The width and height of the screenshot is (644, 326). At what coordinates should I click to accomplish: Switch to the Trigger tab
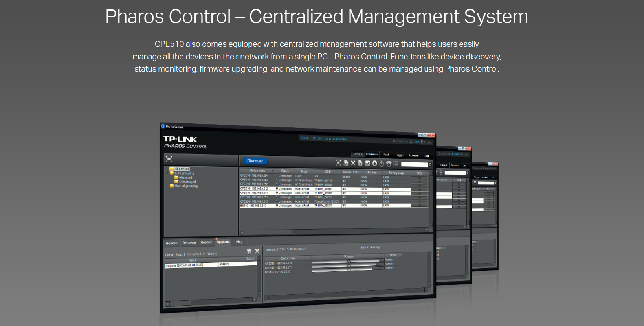[x=400, y=155]
